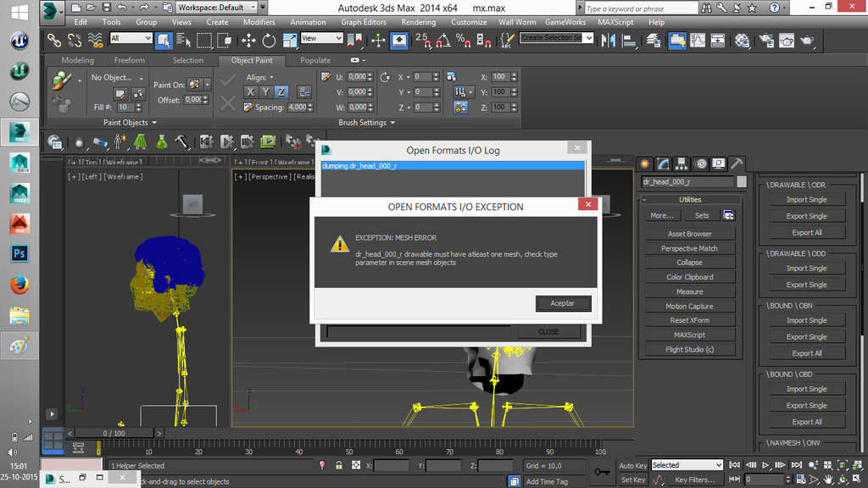Switch to the Utilities hammer panel
Screen dimensions: 868x488
(x=737, y=164)
